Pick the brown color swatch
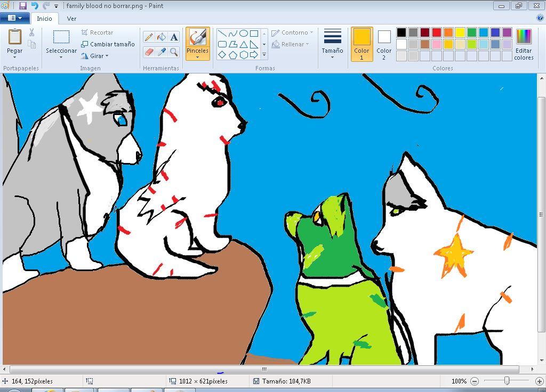The height and width of the screenshot is (392, 546). point(425,44)
